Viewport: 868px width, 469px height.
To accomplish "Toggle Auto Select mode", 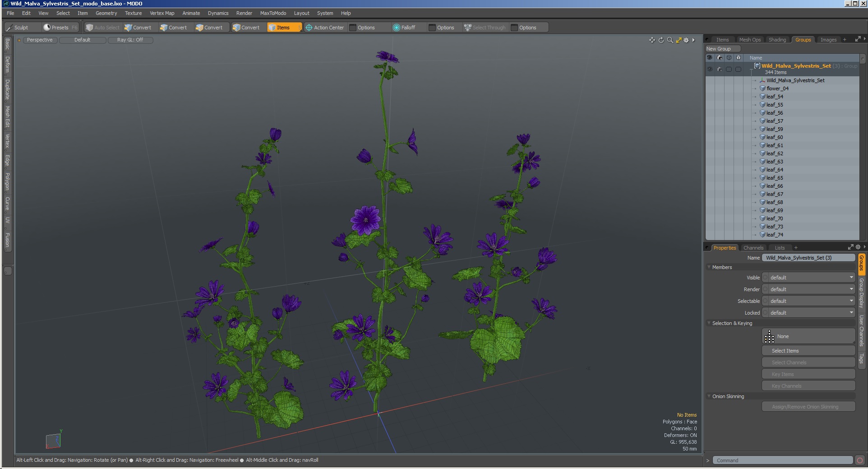I will [103, 28].
